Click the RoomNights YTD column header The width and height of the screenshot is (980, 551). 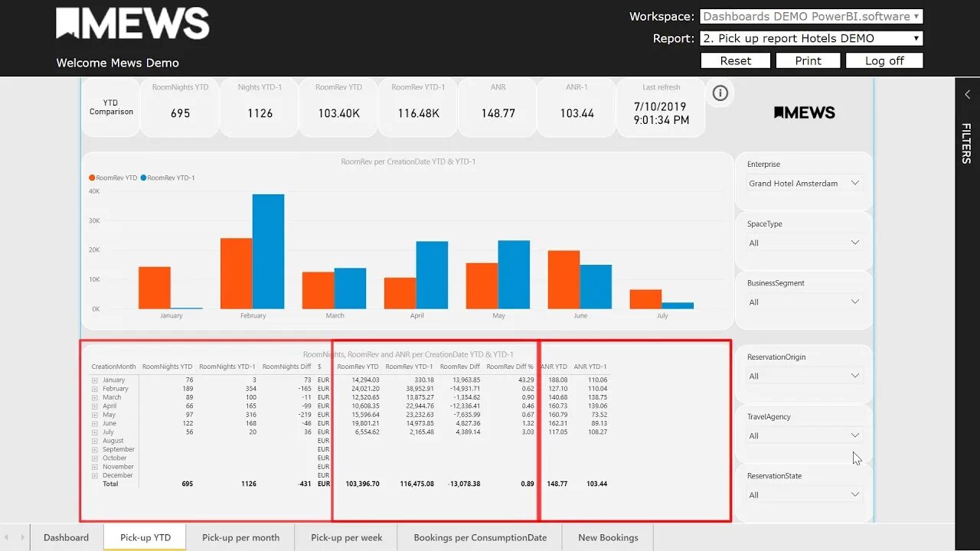pos(167,367)
